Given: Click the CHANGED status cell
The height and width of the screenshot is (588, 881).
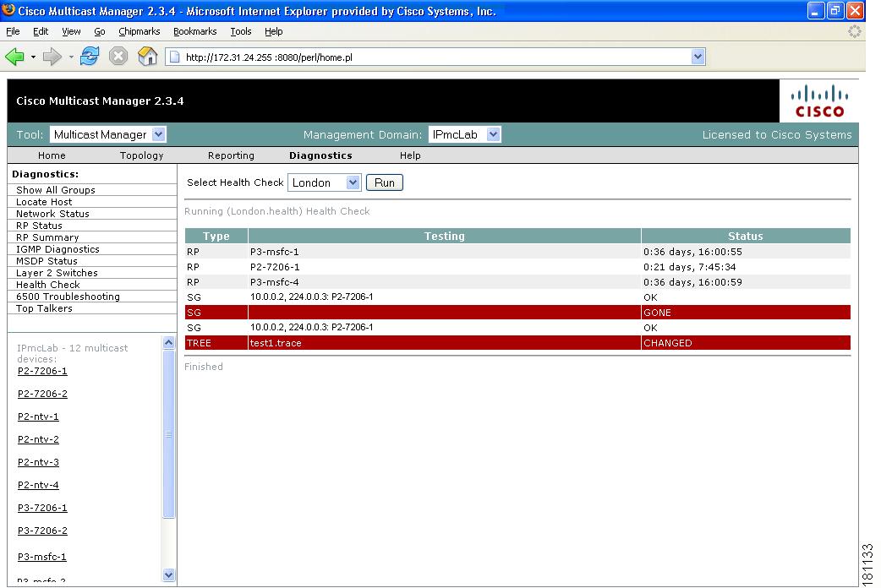Looking at the screenshot, I should (x=746, y=343).
